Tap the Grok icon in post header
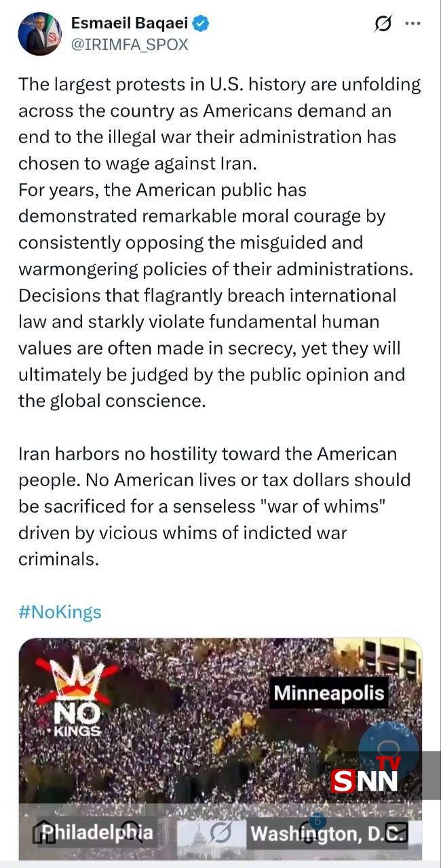Image resolution: width=441 pixels, height=868 pixels. click(383, 24)
